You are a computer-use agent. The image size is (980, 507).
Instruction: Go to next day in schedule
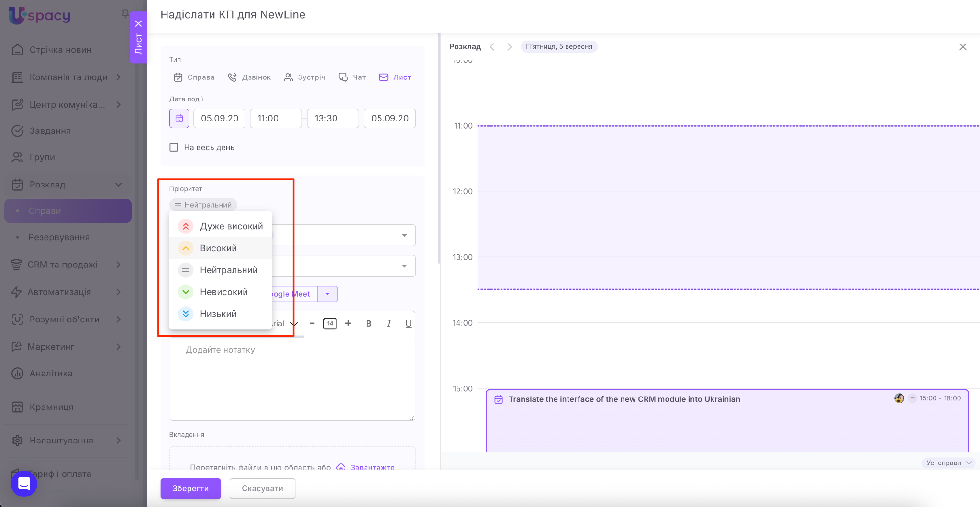pyautogui.click(x=509, y=47)
